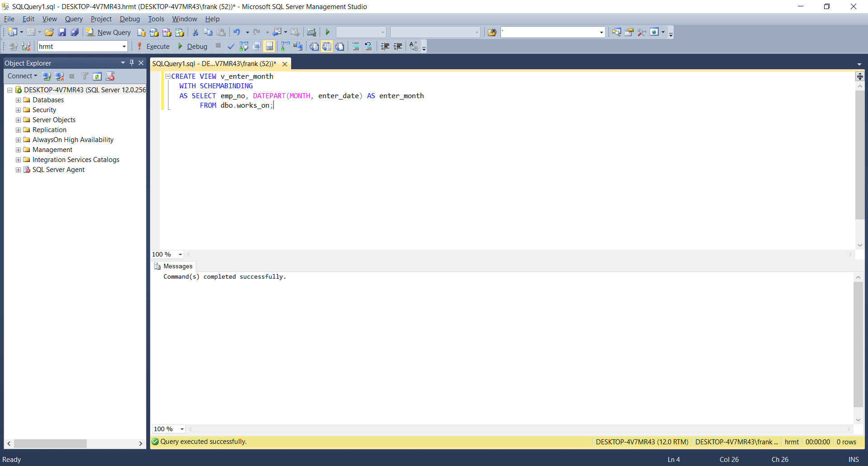Click the Messages pane vertical scrollbar
This screenshot has height=466, width=868.
click(858, 344)
